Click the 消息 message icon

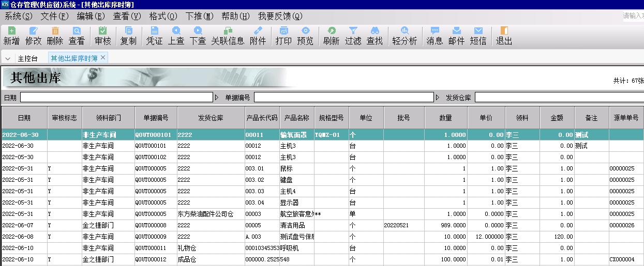pyautogui.click(x=435, y=36)
